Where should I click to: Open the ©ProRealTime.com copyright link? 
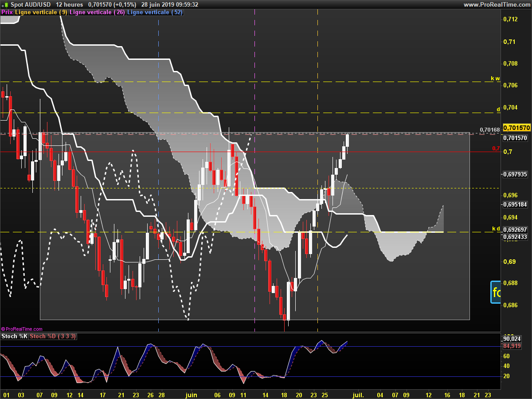click(22, 329)
